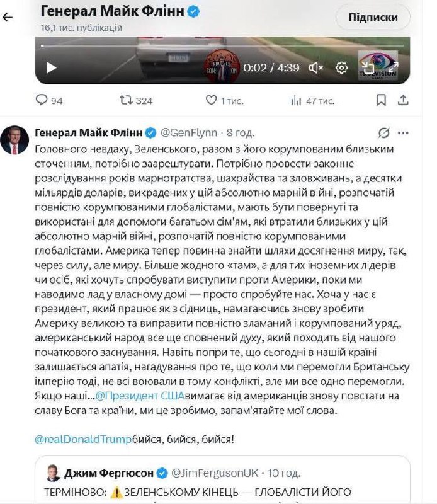
Task: Go back using the back arrow
Action: pyautogui.click(x=8, y=17)
